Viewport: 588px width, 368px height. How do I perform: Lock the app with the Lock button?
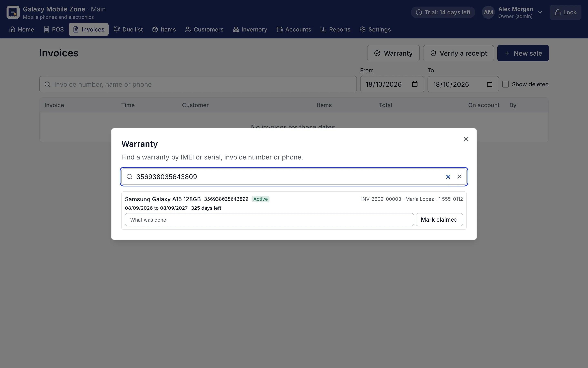[x=565, y=12]
